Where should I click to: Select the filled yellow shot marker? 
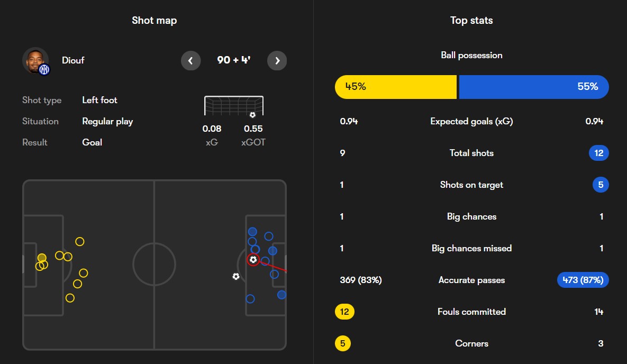coord(42,258)
